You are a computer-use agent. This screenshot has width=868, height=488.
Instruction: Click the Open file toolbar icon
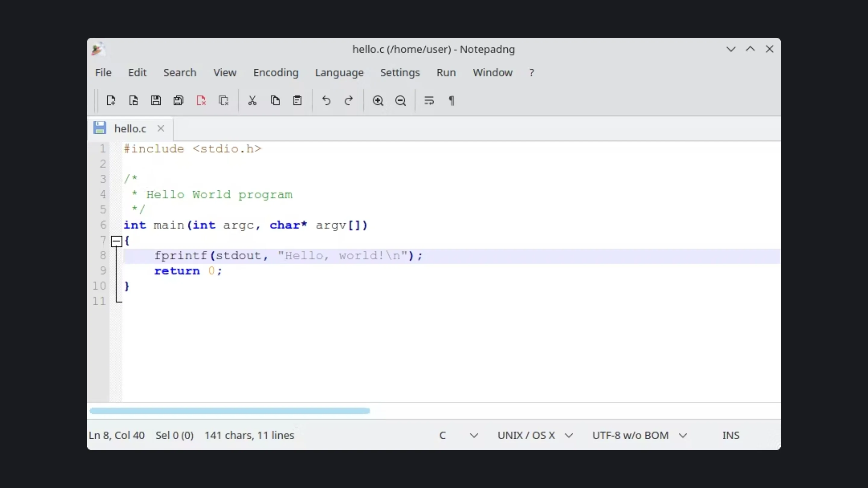(134, 100)
